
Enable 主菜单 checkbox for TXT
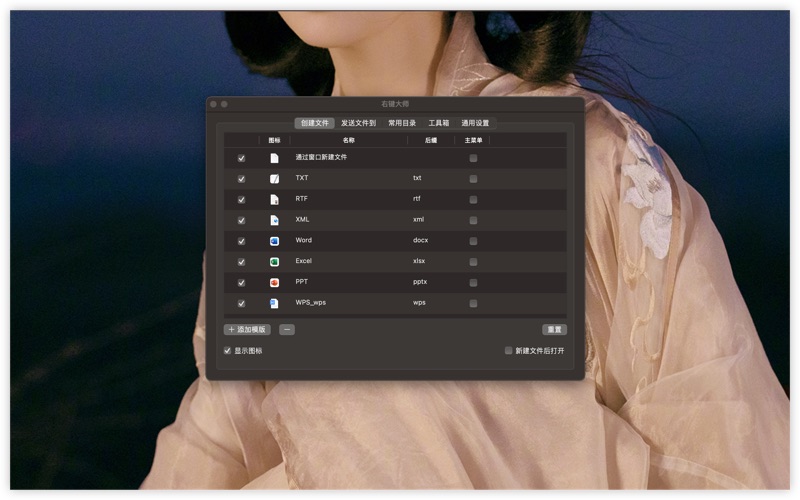click(473, 179)
